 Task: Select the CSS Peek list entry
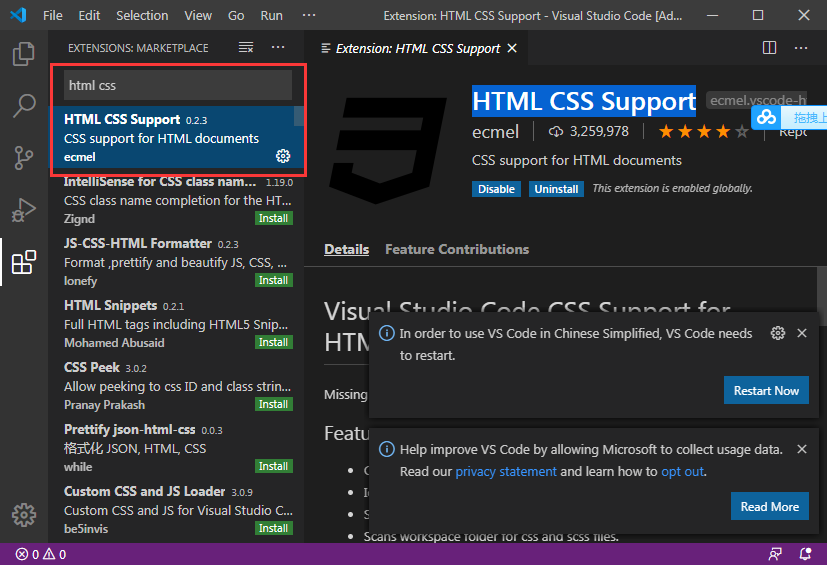178,386
